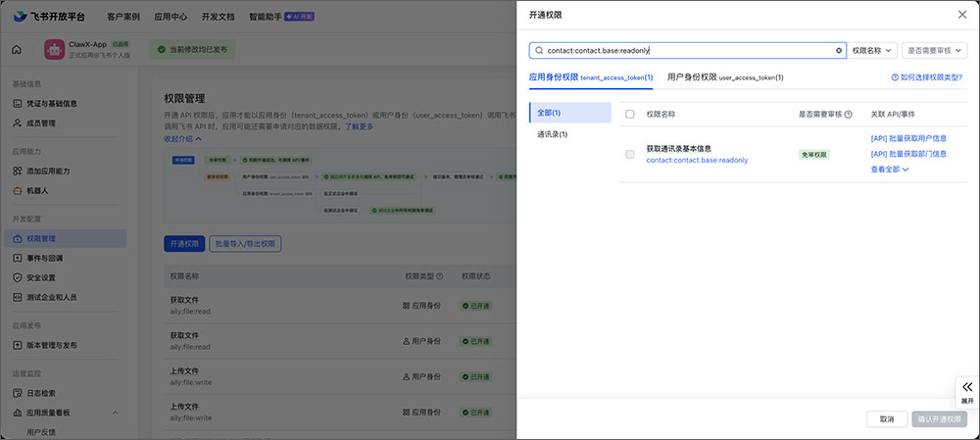Switch to 用户身份权限 user_access_token tab

tap(724, 76)
